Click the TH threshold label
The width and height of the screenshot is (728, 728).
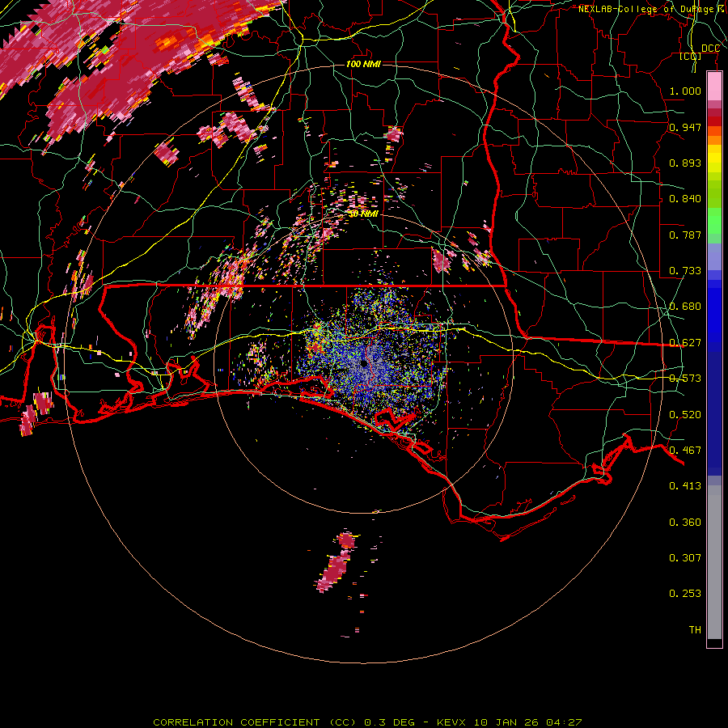point(695,630)
